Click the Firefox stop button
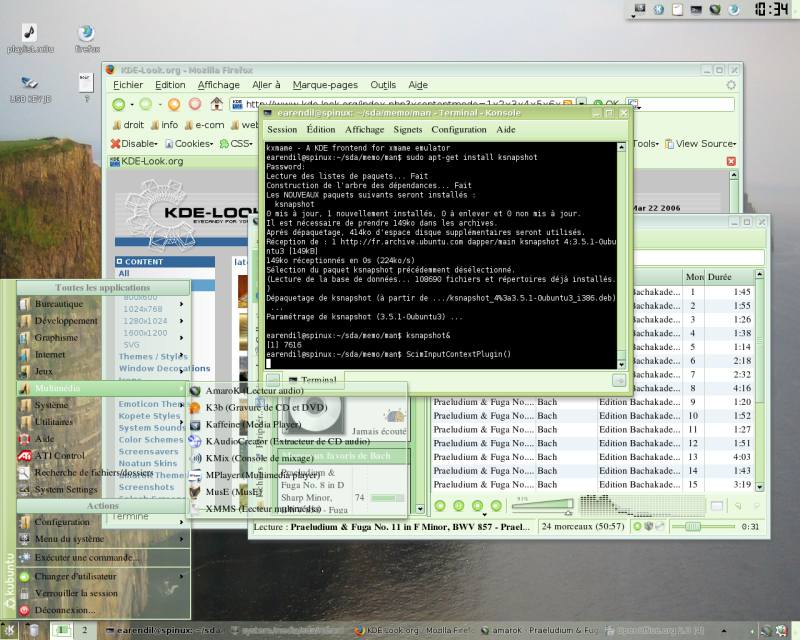Viewport: 800px width, 640px height. (195, 104)
